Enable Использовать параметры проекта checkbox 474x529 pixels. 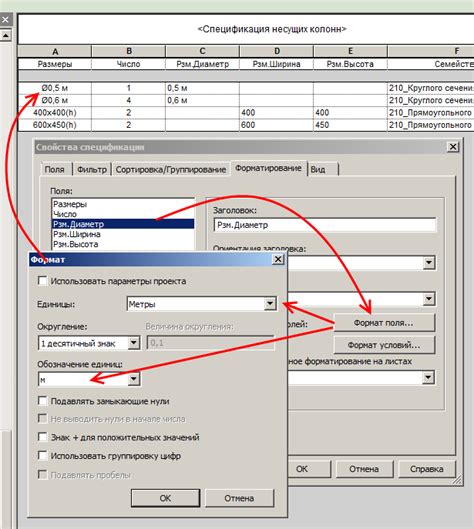pos(43,281)
